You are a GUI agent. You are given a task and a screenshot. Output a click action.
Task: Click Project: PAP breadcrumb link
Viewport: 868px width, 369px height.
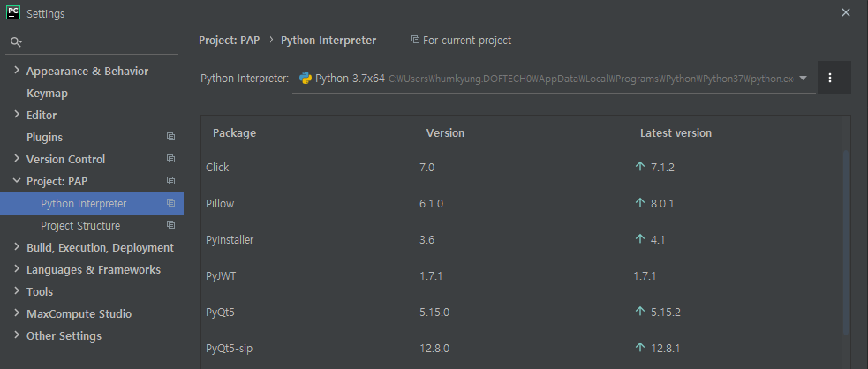coord(230,41)
